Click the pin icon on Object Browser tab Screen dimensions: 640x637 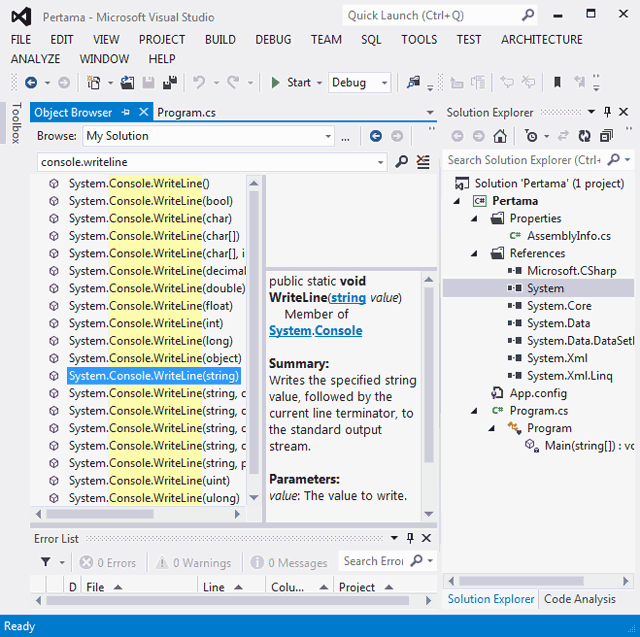coord(126,112)
